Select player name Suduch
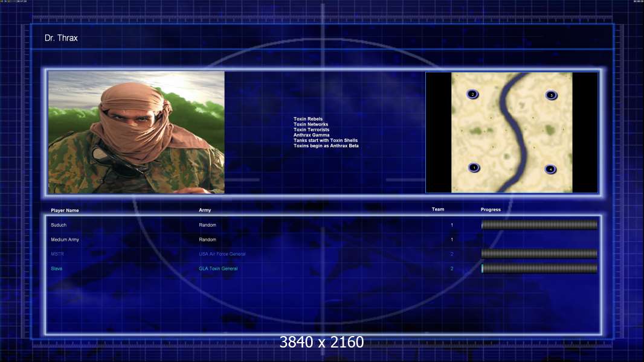Screen dimensions: 644x362 point(59,225)
